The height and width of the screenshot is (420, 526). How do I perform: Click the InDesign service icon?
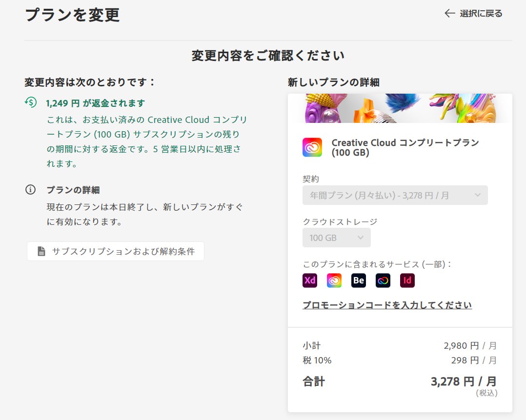(x=407, y=280)
